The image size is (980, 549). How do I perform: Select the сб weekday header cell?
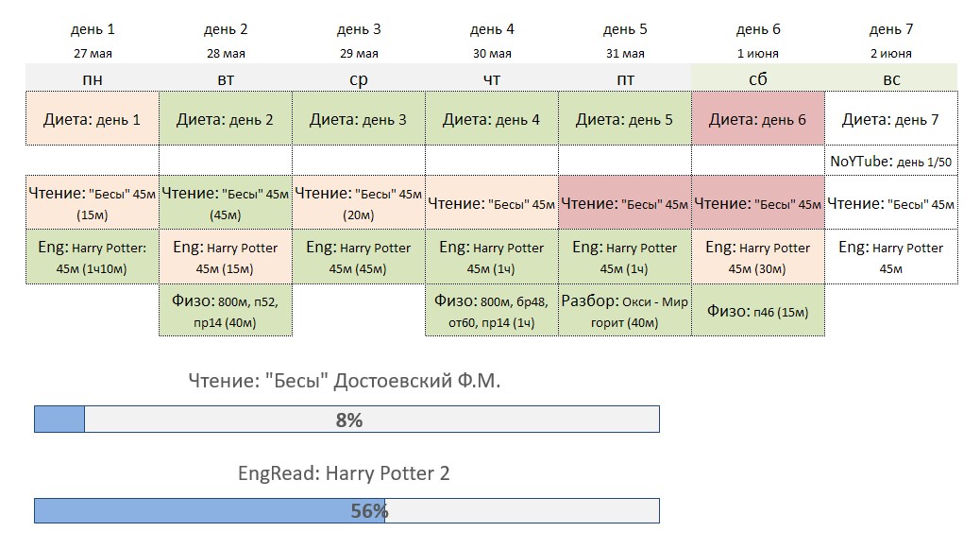coord(758,78)
